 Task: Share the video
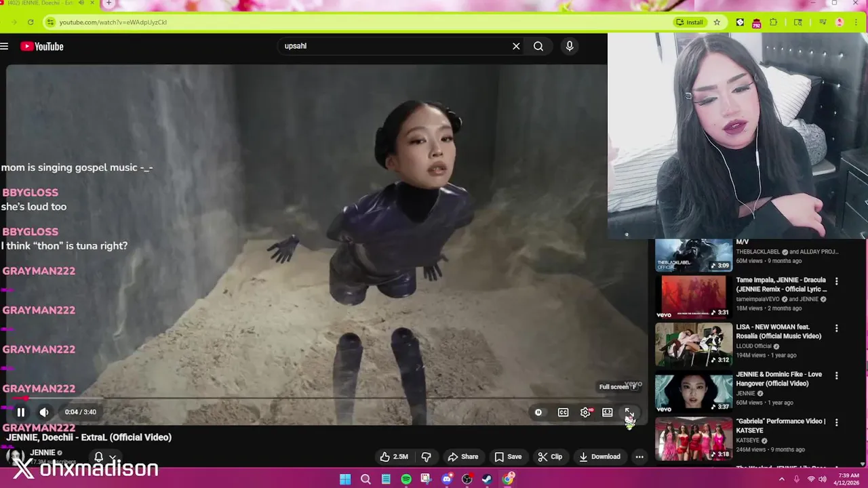click(462, 457)
